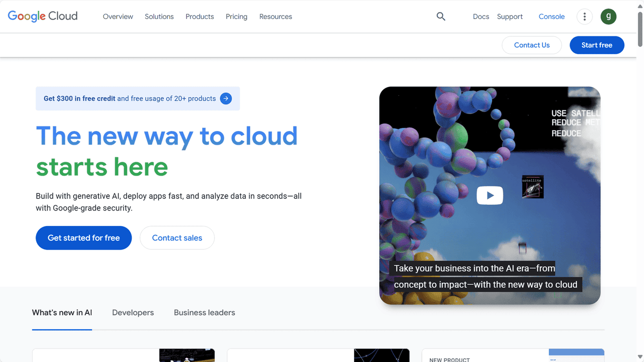Click the Start free button

click(597, 45)
